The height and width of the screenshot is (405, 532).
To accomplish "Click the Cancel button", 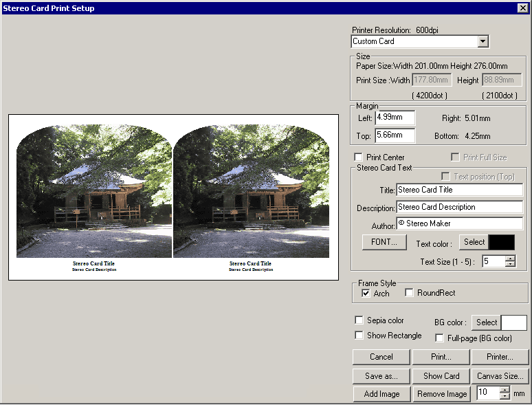I will pyautogui.click(x=381, y=357).
